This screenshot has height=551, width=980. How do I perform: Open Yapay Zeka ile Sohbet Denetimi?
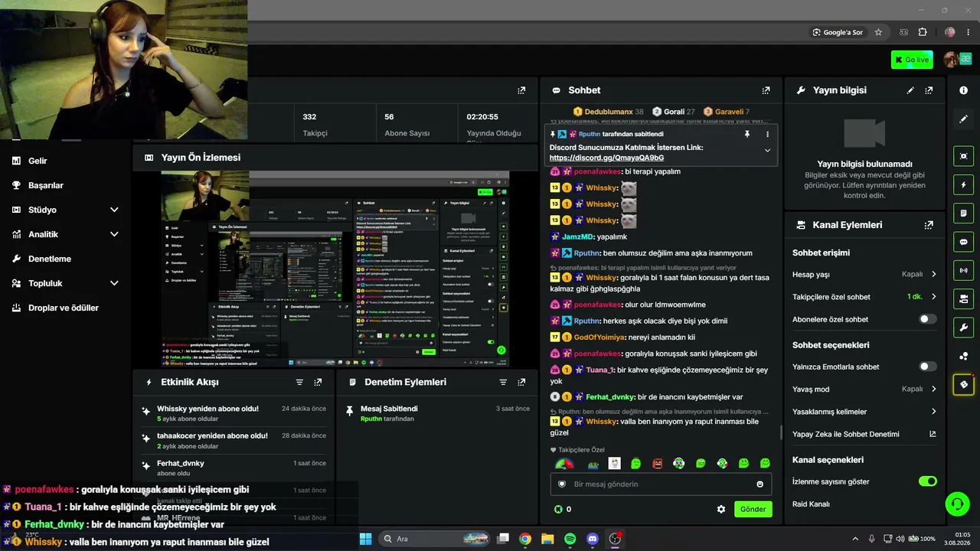tap(864, 434)
